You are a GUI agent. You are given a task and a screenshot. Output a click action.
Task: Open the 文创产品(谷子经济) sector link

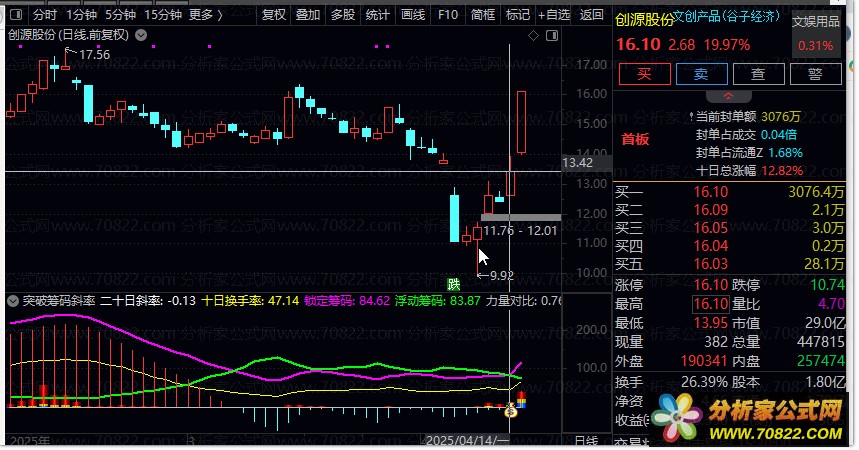(726, 16)
